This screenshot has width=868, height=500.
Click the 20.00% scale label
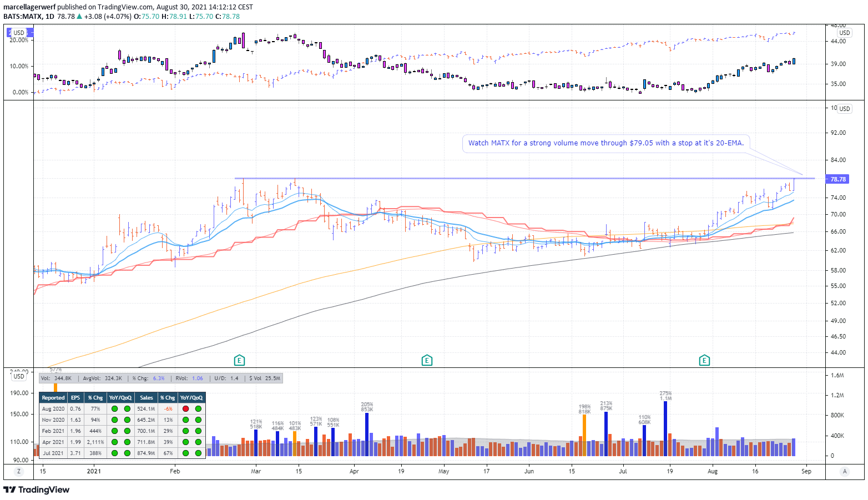[x=19, y=40]
